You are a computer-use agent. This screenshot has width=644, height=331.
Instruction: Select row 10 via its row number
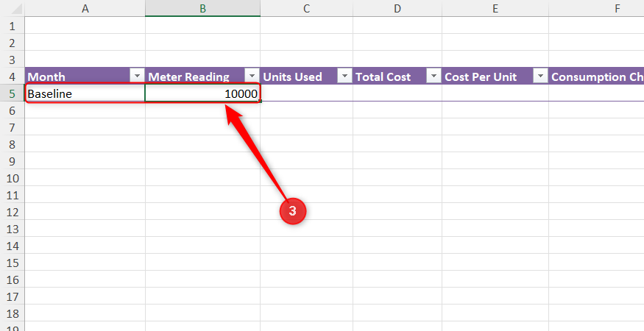[13, 178]
